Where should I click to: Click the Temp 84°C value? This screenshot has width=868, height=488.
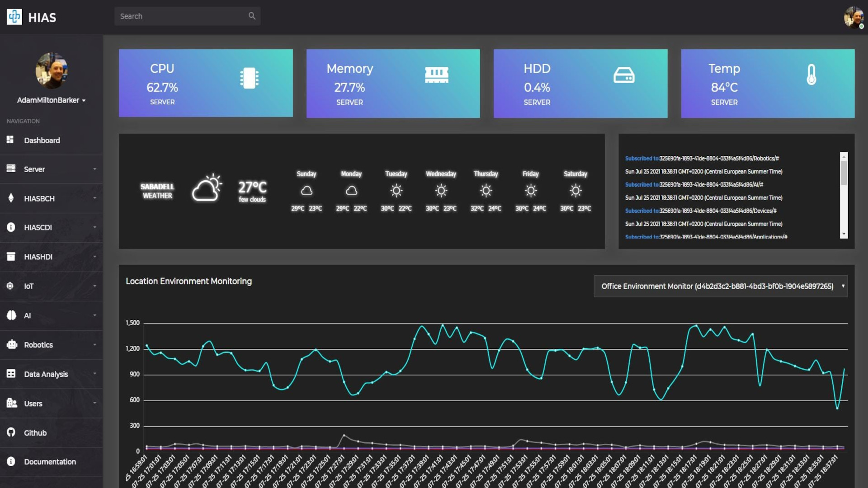[x=724, y=87]
